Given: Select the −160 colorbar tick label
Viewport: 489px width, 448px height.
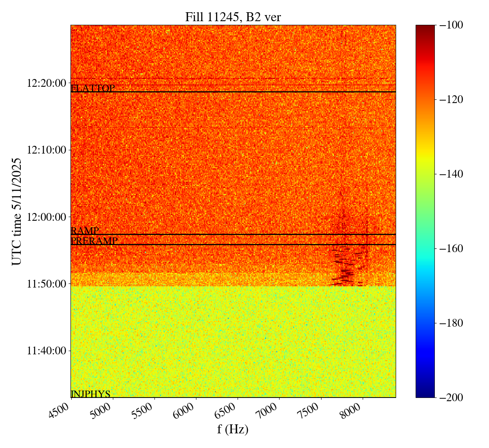Looking at the screenshot, I should pos(450,248).
